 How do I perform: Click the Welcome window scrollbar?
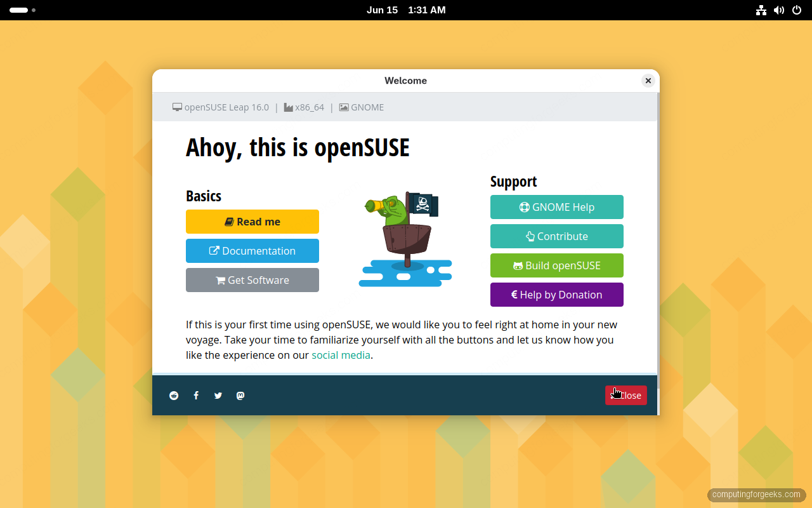(x=658, y=241)
